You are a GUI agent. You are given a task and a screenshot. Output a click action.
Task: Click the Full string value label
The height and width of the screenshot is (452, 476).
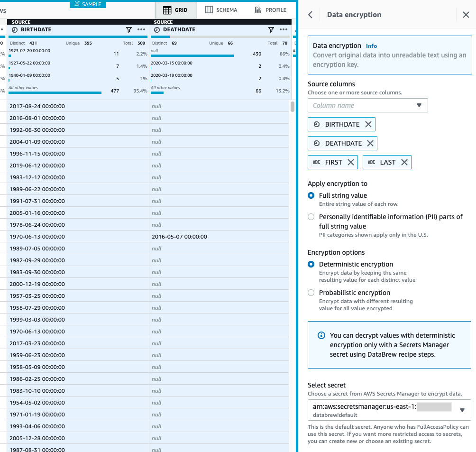coord(343,195)
